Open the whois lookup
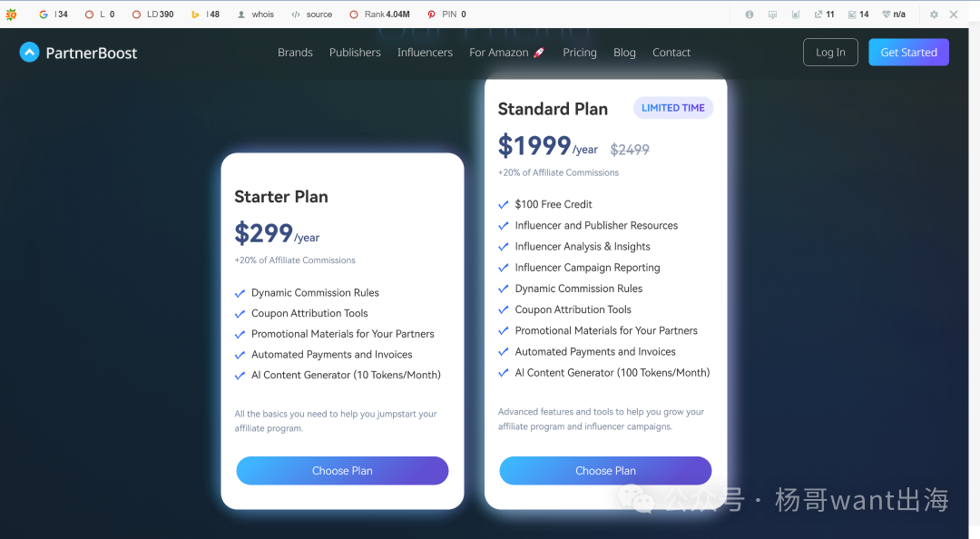Screen dimensions: 980x539 click(255, 15)
